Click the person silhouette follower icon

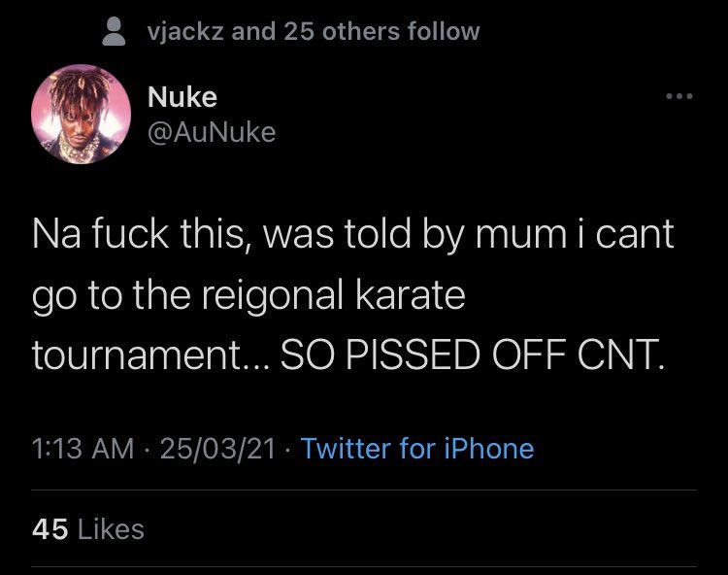(116, 31)
